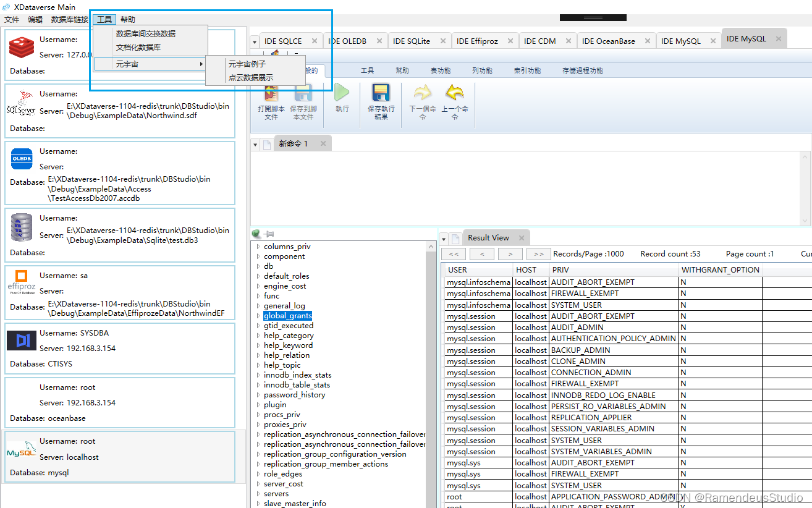The width and height of the screenshot is (812, 508).
Task: Open the 数据库链接 menu
Action: [x=70, y=20]
